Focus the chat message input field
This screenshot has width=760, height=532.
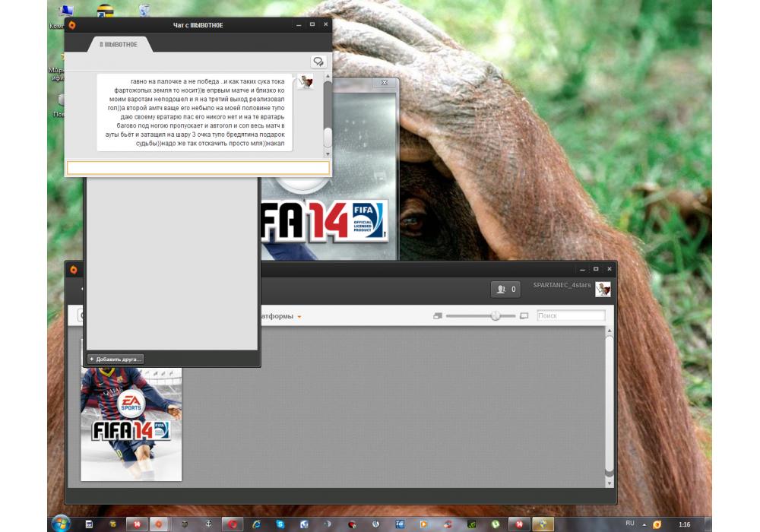pos(198,168)
